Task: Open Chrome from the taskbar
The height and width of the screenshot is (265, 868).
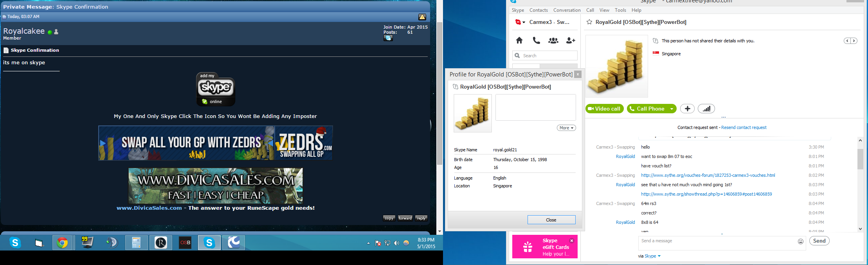Action: pos(62,243)
